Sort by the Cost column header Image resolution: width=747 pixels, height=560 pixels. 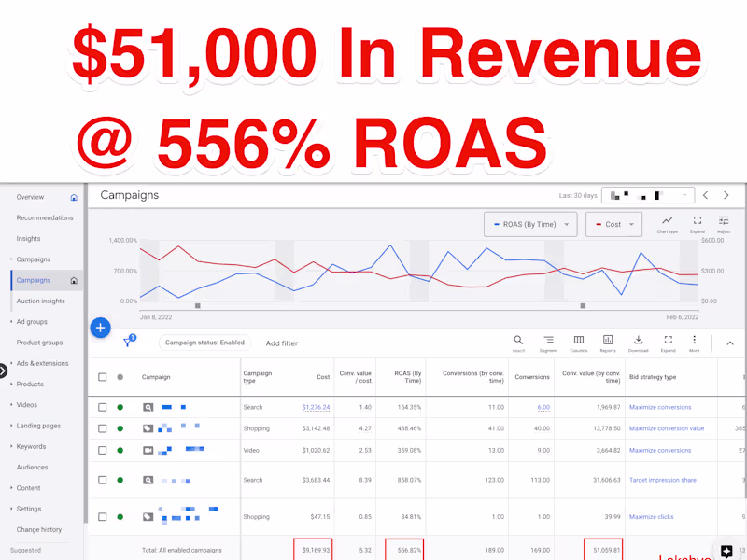tap(323, 377)
